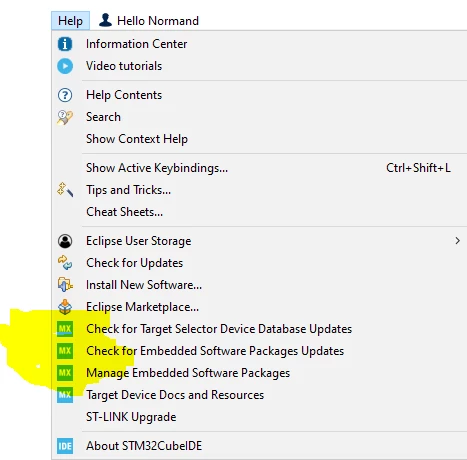Run Check for Updates
Viewport: 467px width, 460px height.
(x=259, y=263)
